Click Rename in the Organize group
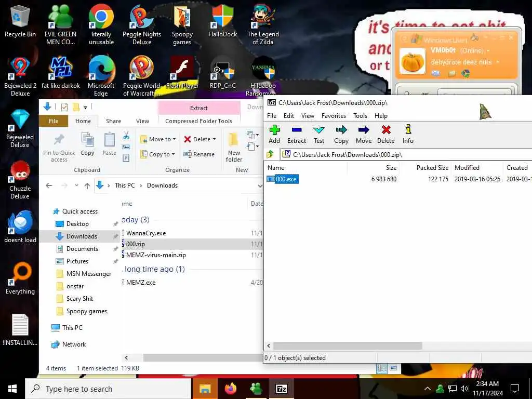Image resolution: width=532 pixels, height=399 pixels. (199, 154)
